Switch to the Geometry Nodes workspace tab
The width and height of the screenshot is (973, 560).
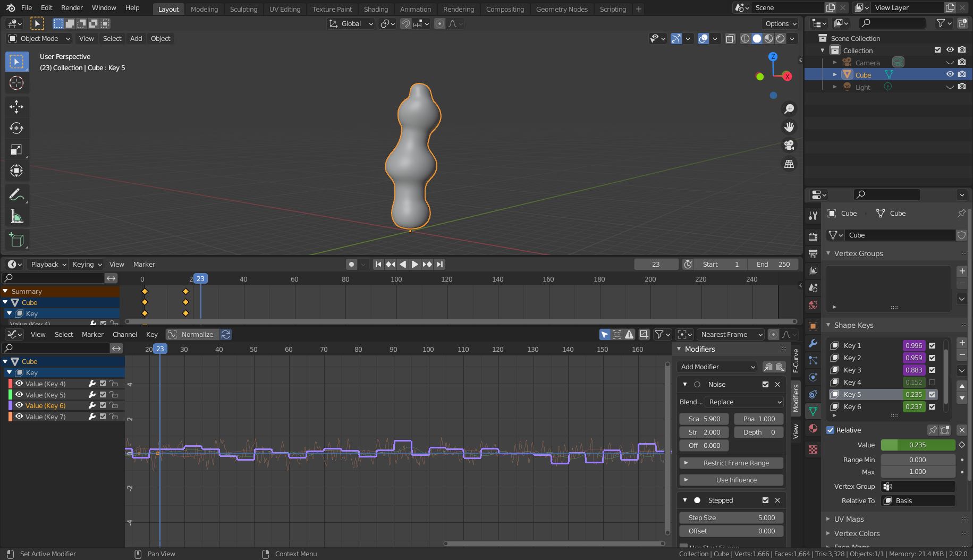562,9
